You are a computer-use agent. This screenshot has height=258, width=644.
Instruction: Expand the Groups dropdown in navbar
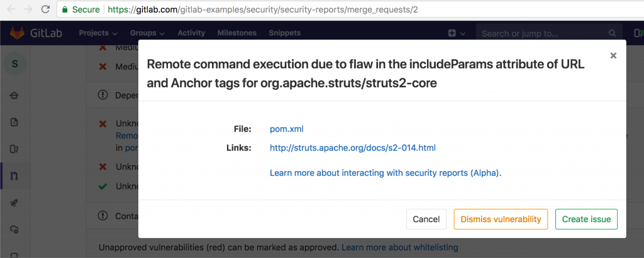coord(147,33)
